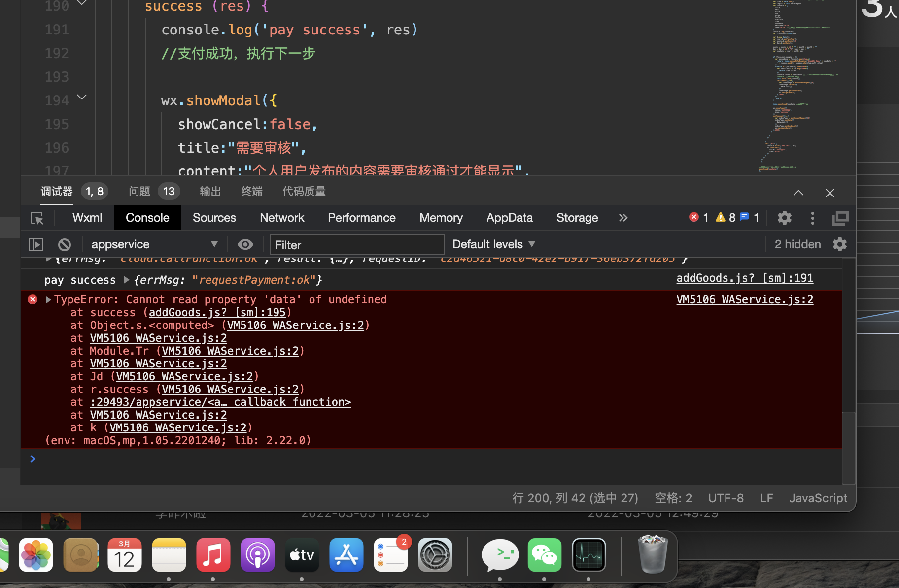Switch to the Network tab

pos(282,218)
